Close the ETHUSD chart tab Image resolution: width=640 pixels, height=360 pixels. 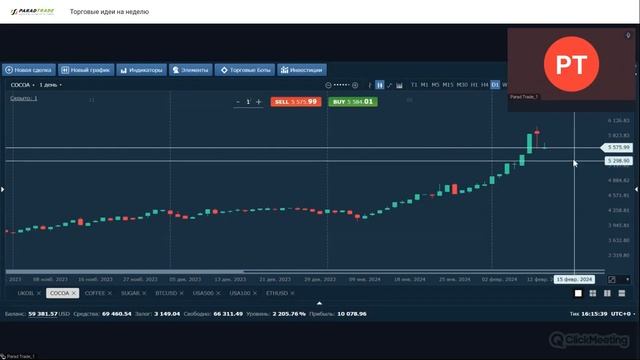tap(292, 293)
